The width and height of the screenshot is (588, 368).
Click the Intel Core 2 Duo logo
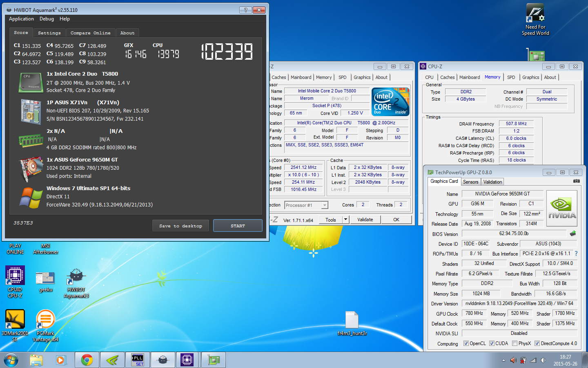pos(391,102)
